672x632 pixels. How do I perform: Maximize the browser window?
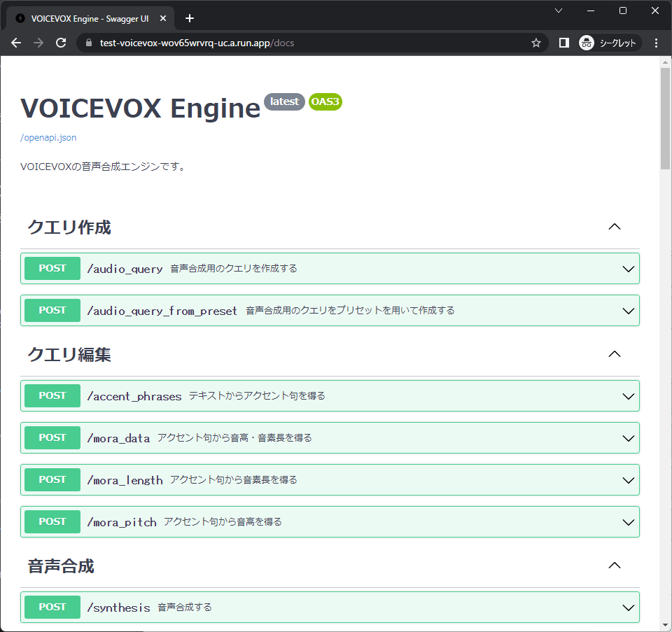click(623, 10)
